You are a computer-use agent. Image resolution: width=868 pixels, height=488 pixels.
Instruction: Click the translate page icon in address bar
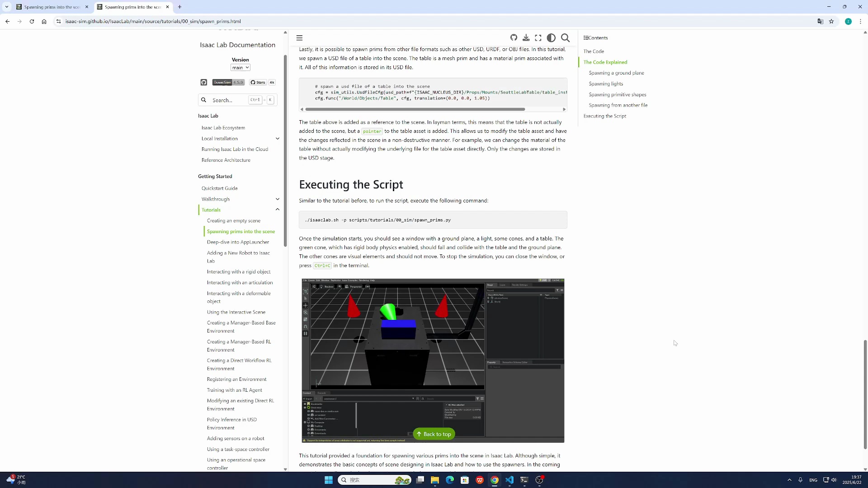point(820,21)
